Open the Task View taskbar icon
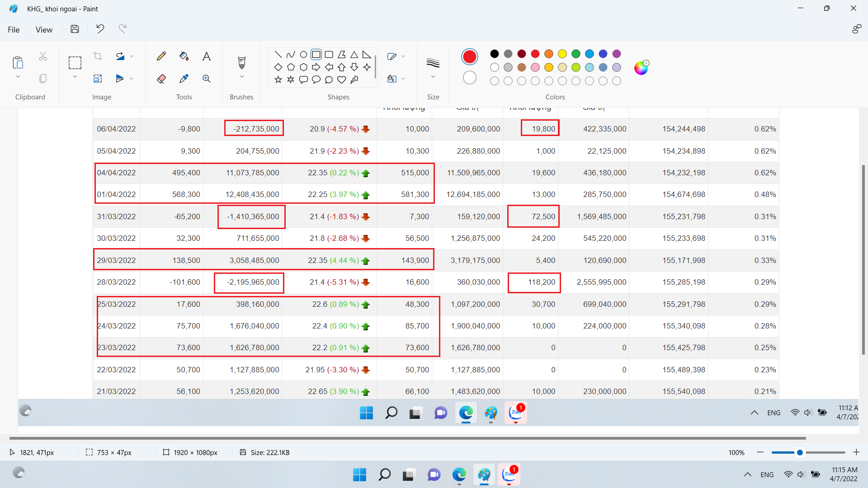Viewport: 868px width, 488px height. (x=409, y=474)
